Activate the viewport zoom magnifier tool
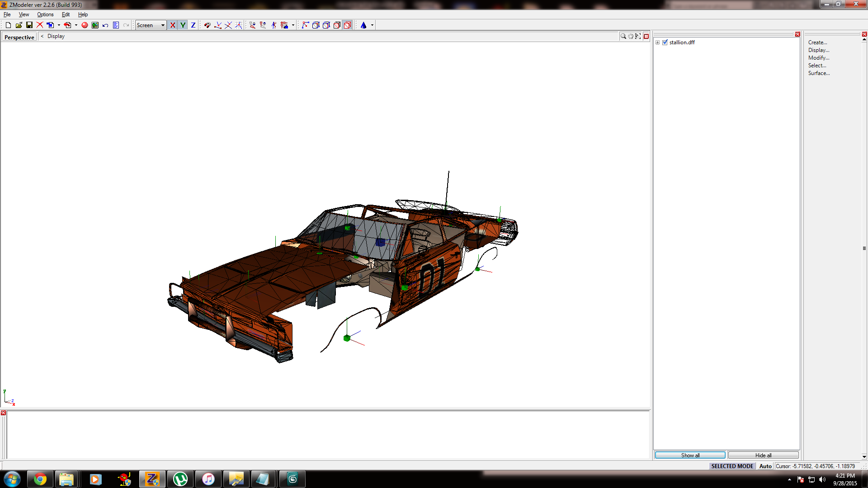Viewport: 868px width, 488px height. (x=623, y=36)
